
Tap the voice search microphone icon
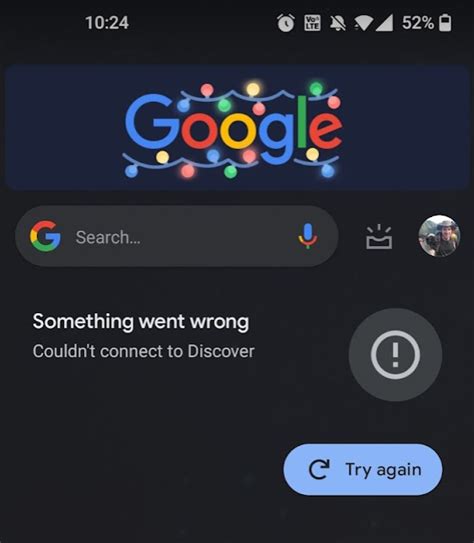point(307,236)
